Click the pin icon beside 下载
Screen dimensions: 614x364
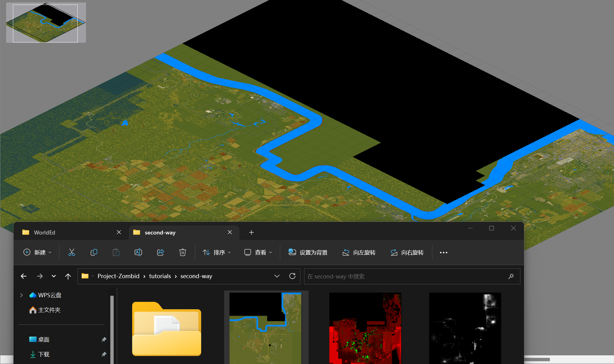(104, 354)
